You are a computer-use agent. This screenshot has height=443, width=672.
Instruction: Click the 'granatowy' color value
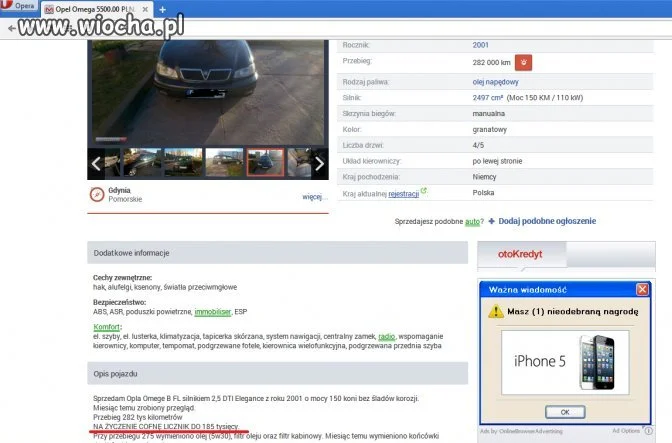[489, 129]
